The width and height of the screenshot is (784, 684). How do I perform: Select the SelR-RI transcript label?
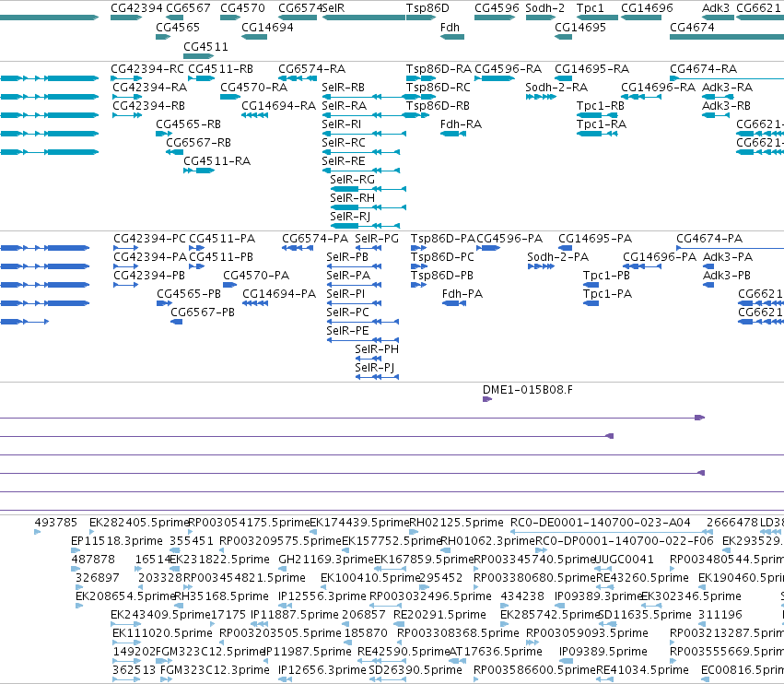pos(342,124)
